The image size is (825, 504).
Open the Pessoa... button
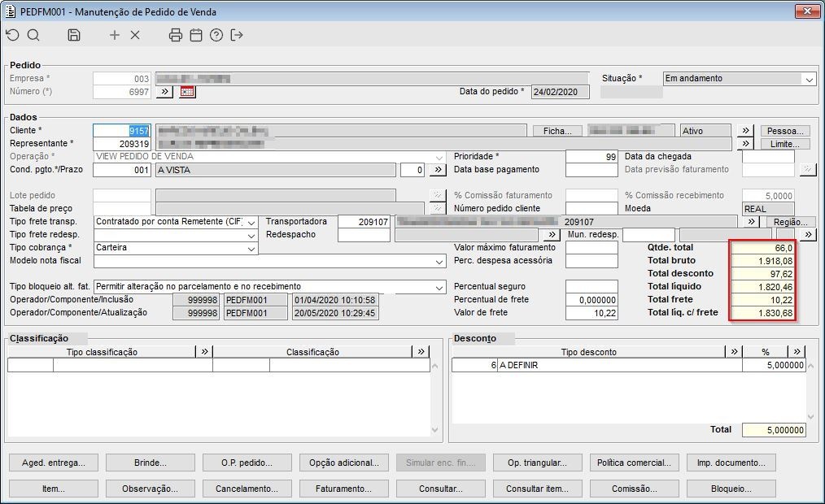pyautogui.click(x=785, y=131)
